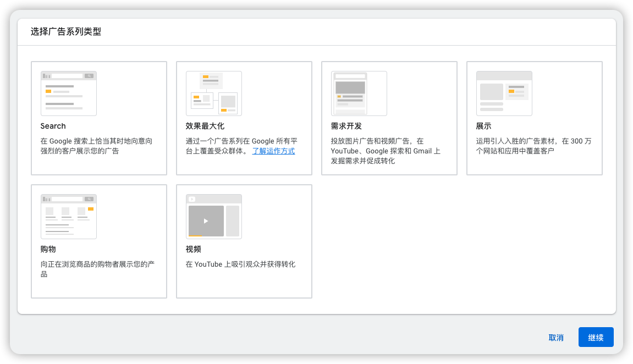This screenshot has height=364, width=633.
Task: Click the 购物 campaign illustration icon
Action: click(x=68, y=217)
